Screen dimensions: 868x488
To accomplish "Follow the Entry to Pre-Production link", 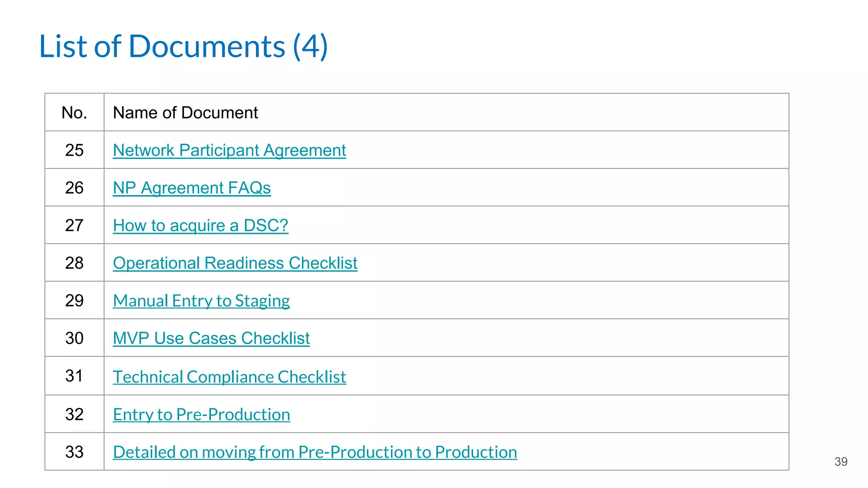I will tap(201, 414).
